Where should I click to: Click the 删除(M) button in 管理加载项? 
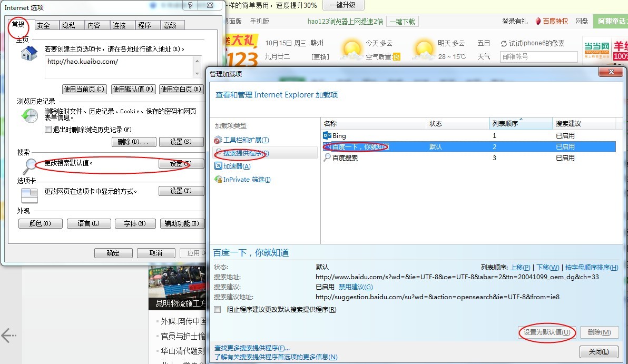[x=599, y=332]
